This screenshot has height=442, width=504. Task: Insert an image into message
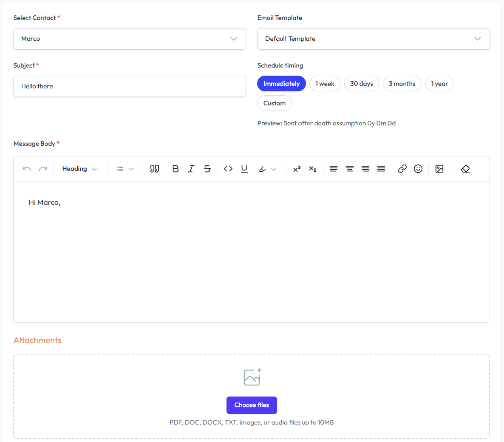(439, 169)
